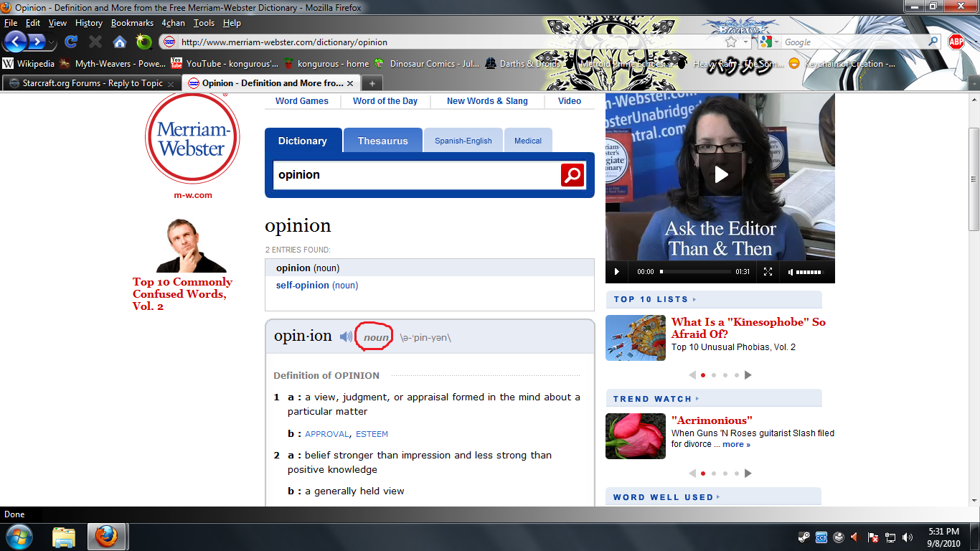Go to the Firefox home page icon
The height and width of the screenshot is (551, 980).
120,42
